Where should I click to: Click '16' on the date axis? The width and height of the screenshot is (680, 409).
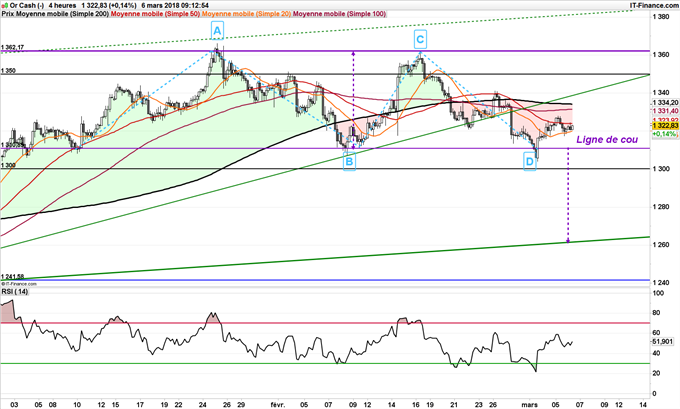click(416, 405)
